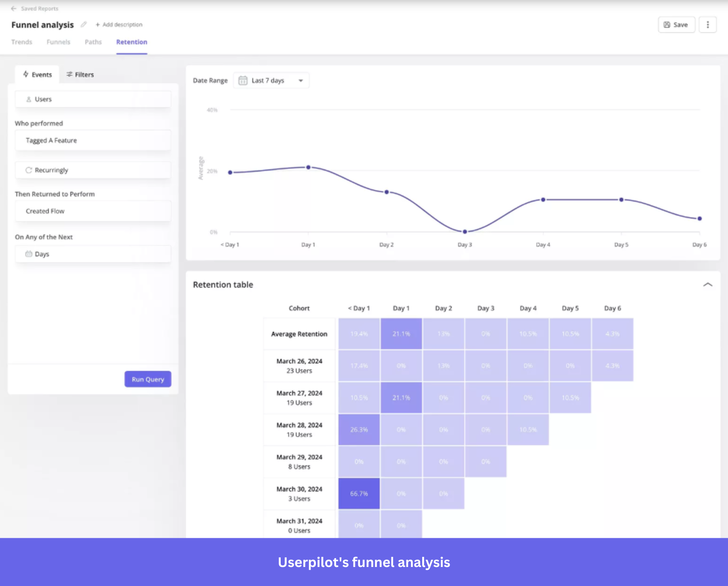Image resolution: width=728 pixels, height=586 pixels.
Task: Click the calendar icon beside Days
Action: coord(29,254)
